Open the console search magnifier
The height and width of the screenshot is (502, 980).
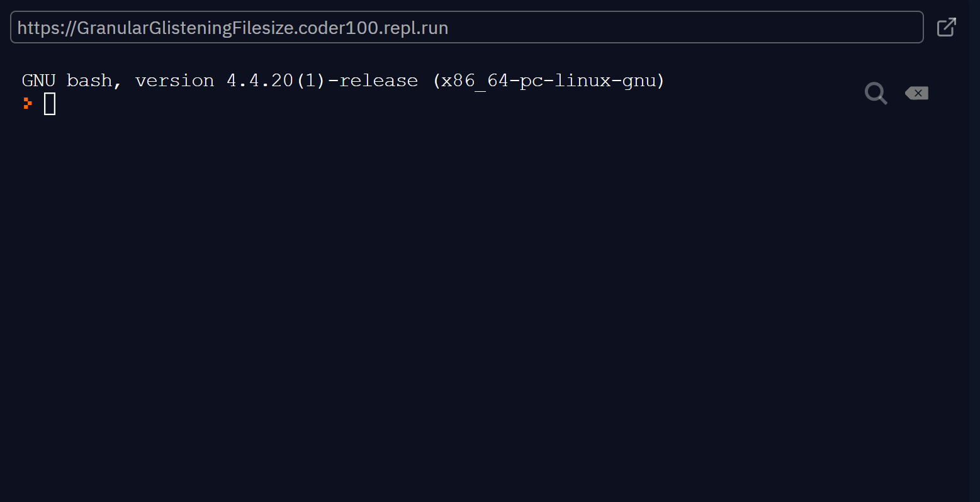[x=876, y=93]
